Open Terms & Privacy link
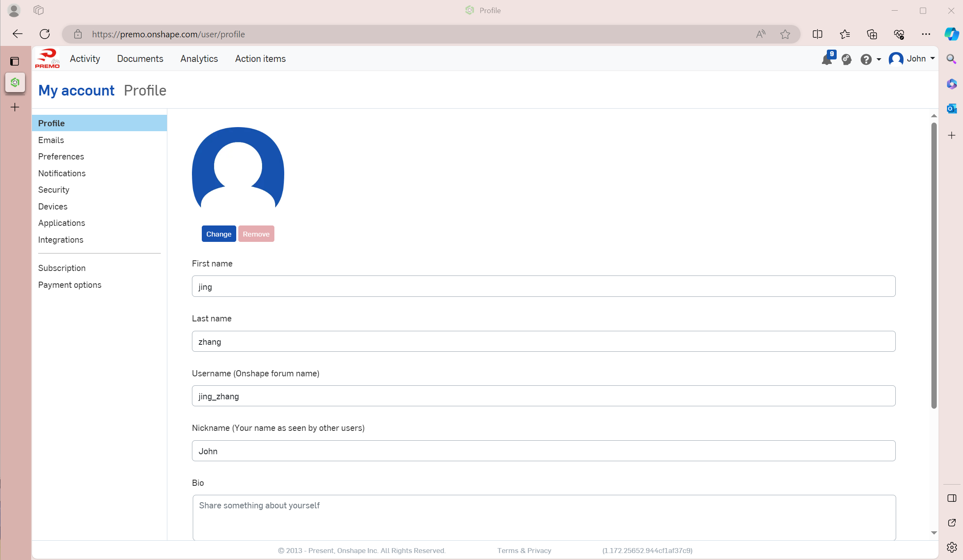 tap(524, 551)
